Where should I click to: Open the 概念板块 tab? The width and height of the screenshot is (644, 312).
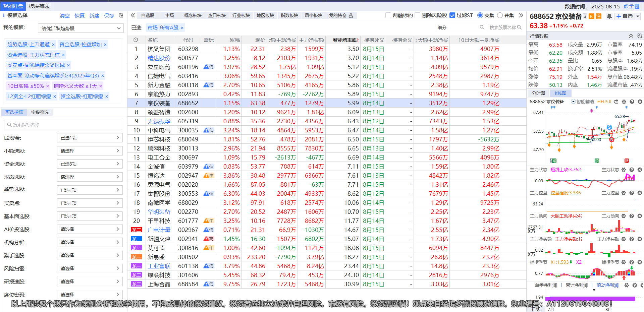(x=193, y=15)
